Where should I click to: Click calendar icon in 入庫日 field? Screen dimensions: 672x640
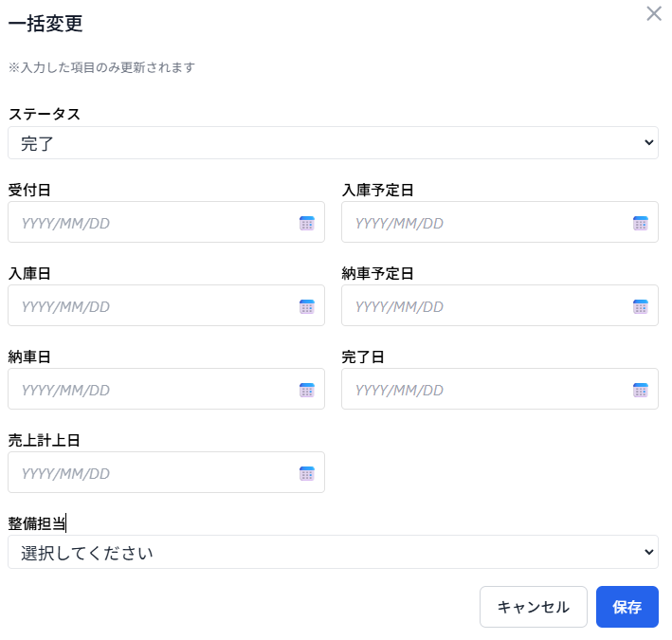point(306,306)
